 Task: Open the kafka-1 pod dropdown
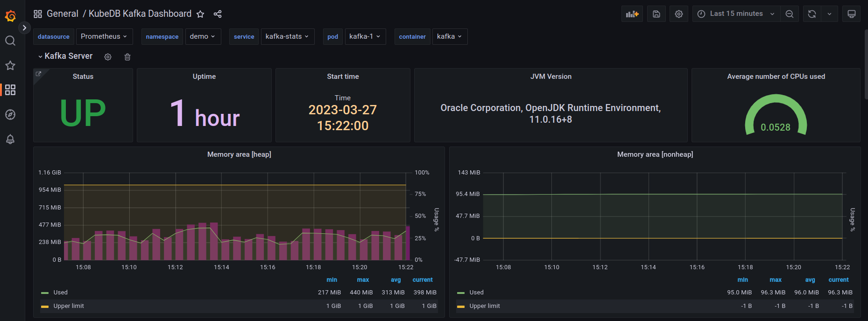(x=365, y=36)
